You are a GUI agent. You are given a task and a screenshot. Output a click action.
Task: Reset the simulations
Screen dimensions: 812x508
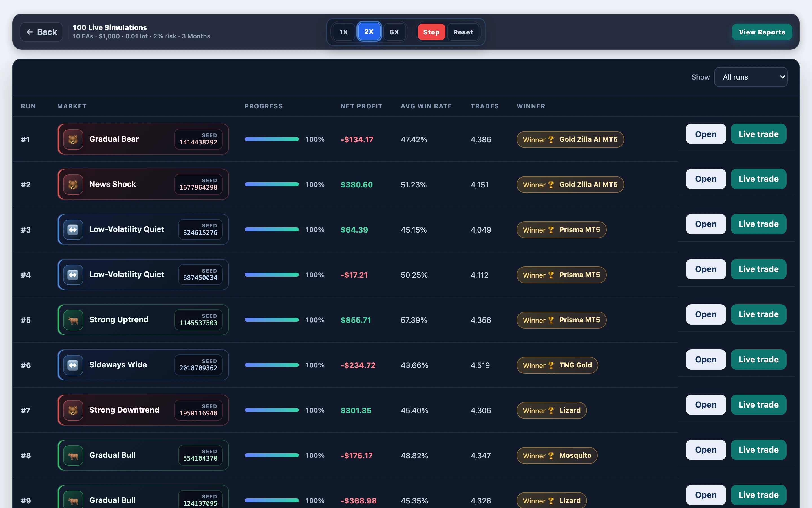[463, 32]
